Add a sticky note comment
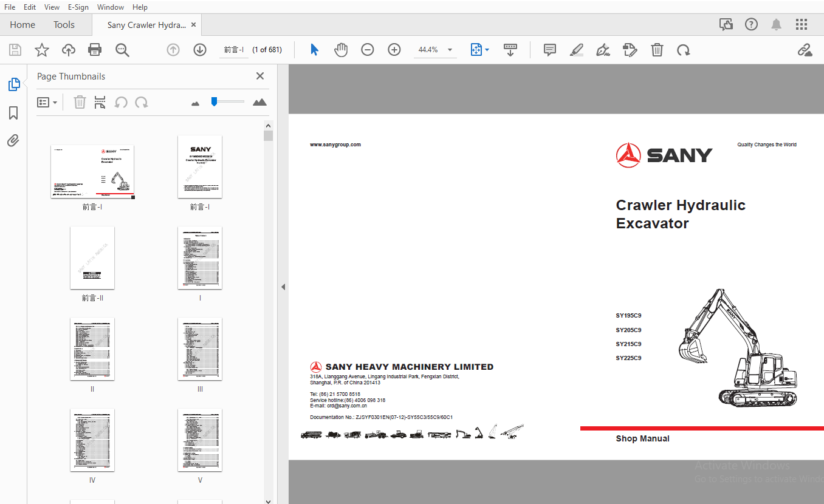Viewport: 824px width, 504px height. click(550, 50)
